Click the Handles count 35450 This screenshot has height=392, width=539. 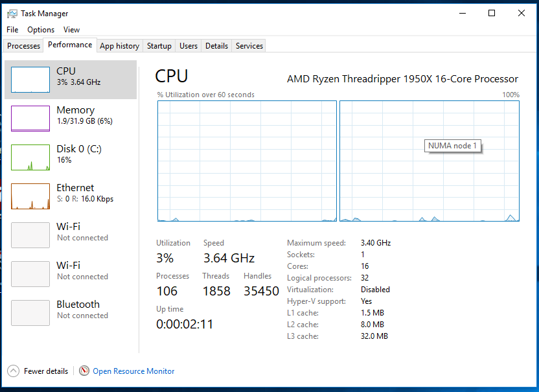click(x=261, y=291)
